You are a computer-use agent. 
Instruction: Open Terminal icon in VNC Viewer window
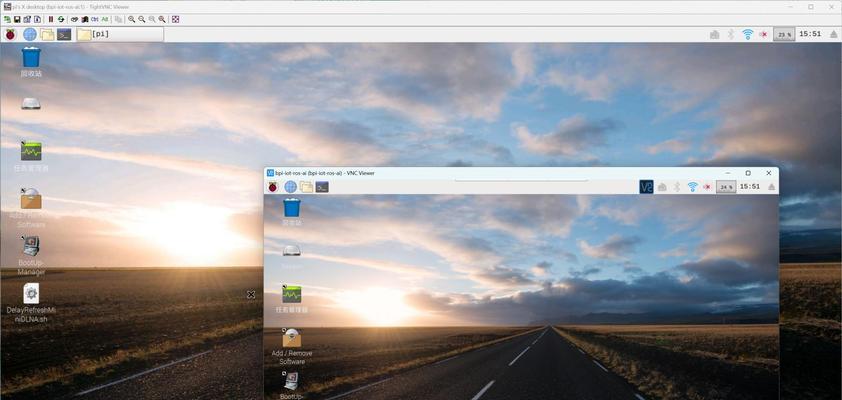322,187
